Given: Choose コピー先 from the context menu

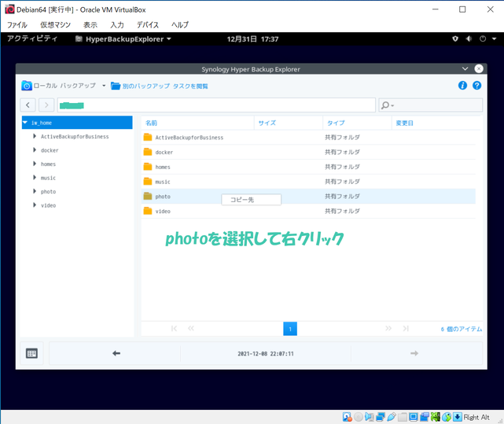Looking at the screenshot, I should [252, 200].
